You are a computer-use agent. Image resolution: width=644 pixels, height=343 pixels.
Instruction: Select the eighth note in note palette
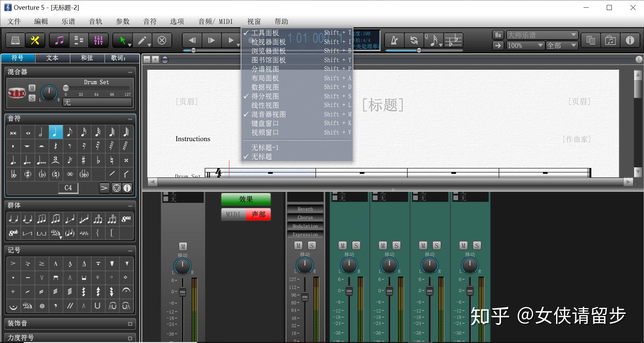70,132
